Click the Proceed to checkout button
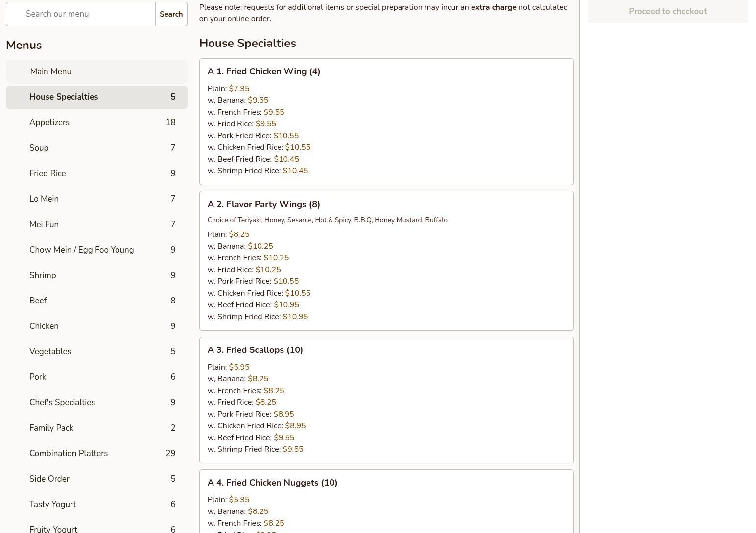The height and width of the screenshot is (533, 756). (667, 12)
